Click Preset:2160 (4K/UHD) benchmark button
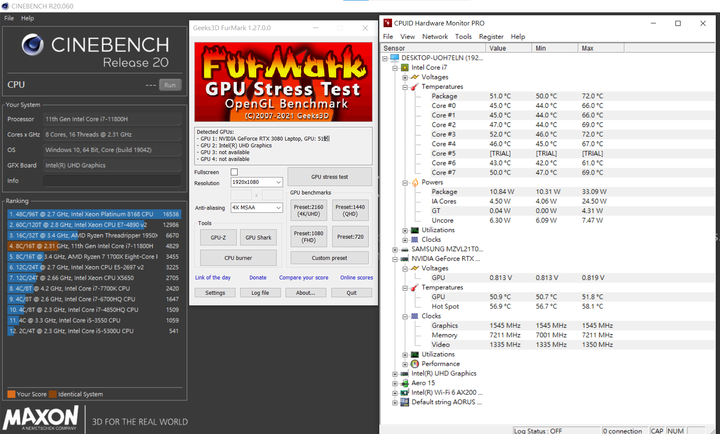 click(309, 210)
